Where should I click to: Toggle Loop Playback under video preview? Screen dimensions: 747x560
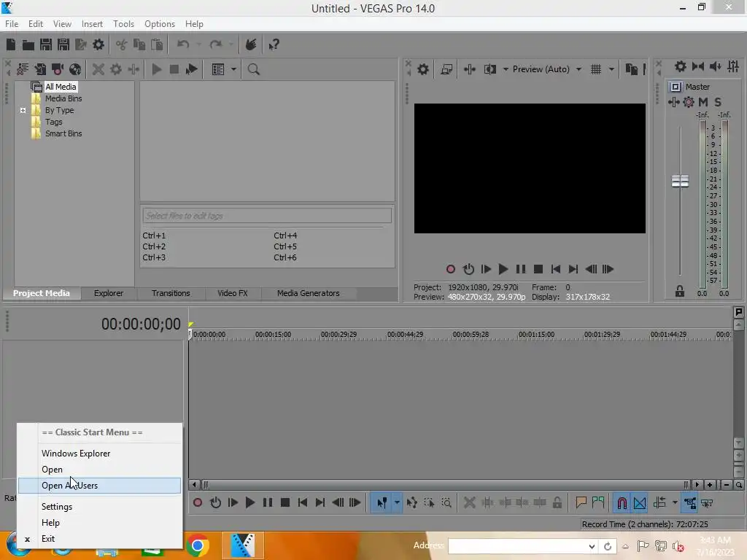coord(468,269)
